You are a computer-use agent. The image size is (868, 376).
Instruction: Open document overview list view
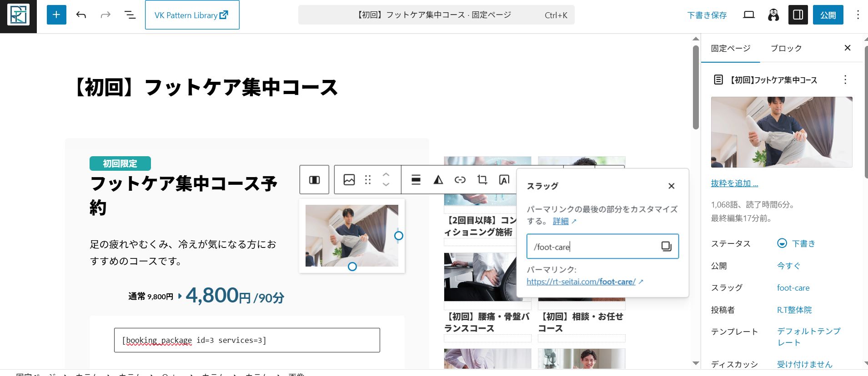[130, 15]
